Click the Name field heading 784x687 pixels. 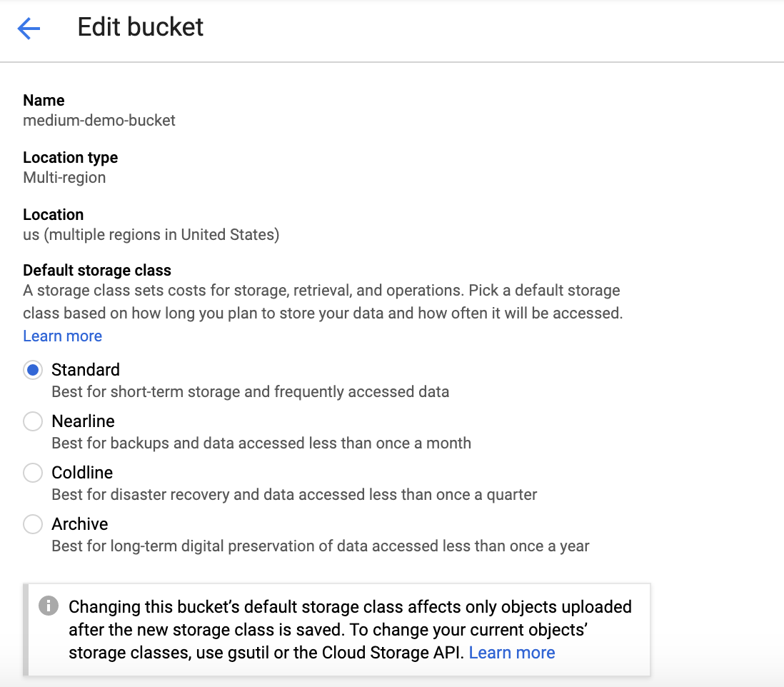44,100
